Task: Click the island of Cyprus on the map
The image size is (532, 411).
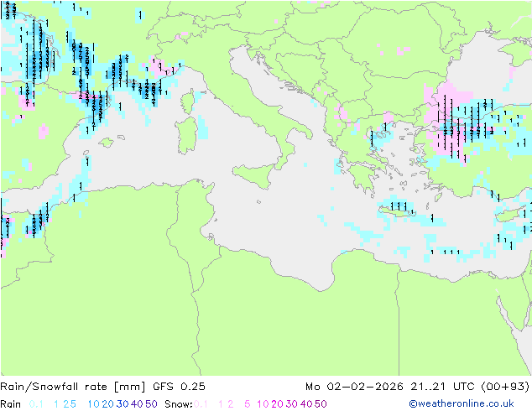Action: point(511,215)
